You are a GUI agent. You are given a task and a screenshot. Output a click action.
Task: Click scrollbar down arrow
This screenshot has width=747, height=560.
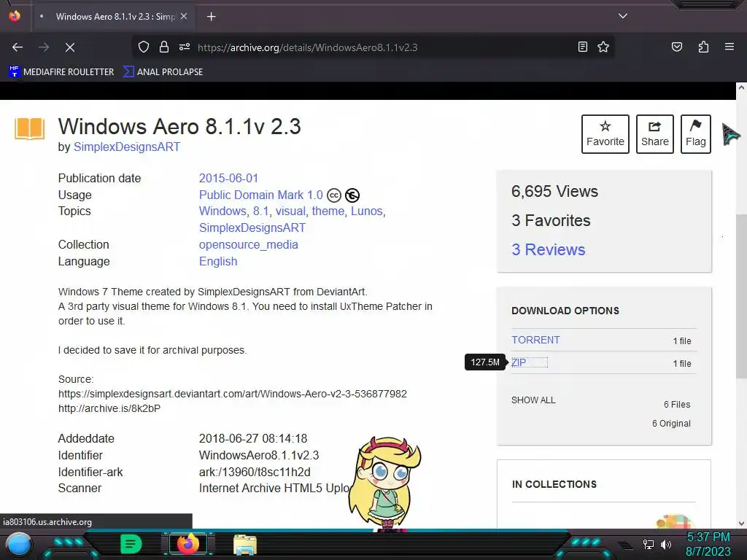(741, 524)
